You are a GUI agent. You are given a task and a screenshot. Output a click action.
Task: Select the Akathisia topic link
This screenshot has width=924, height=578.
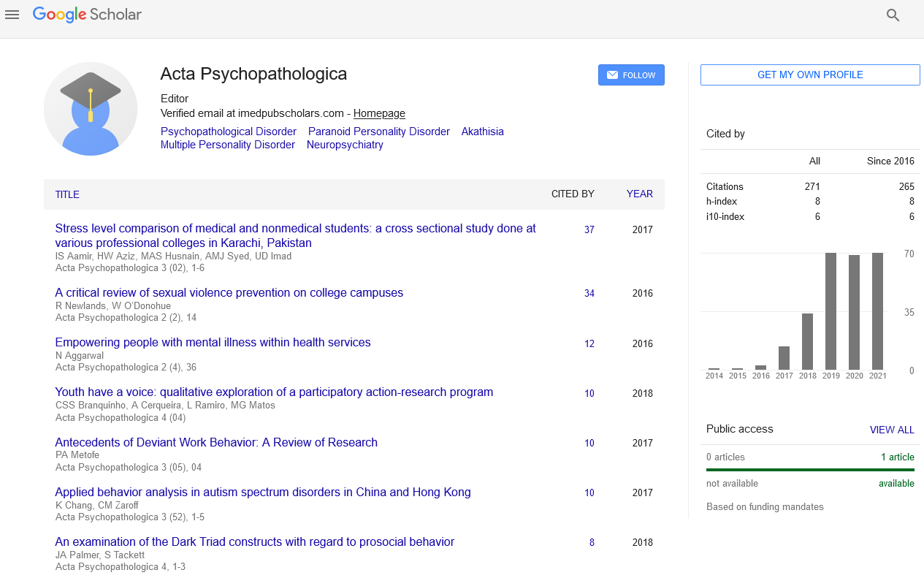(482, 132)
